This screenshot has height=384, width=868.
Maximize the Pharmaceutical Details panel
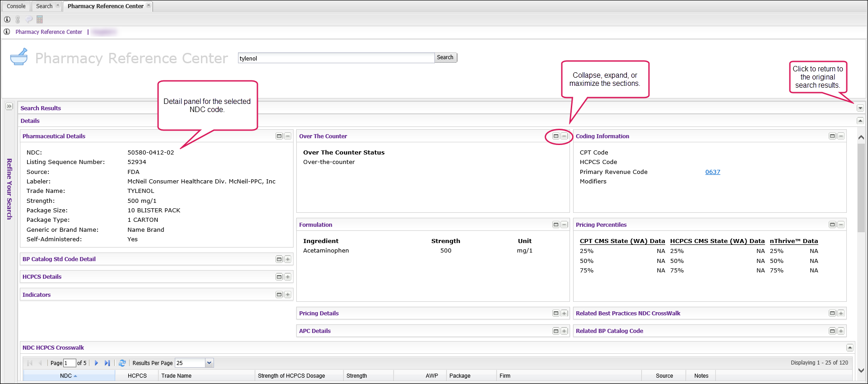(x=279, y=136)
